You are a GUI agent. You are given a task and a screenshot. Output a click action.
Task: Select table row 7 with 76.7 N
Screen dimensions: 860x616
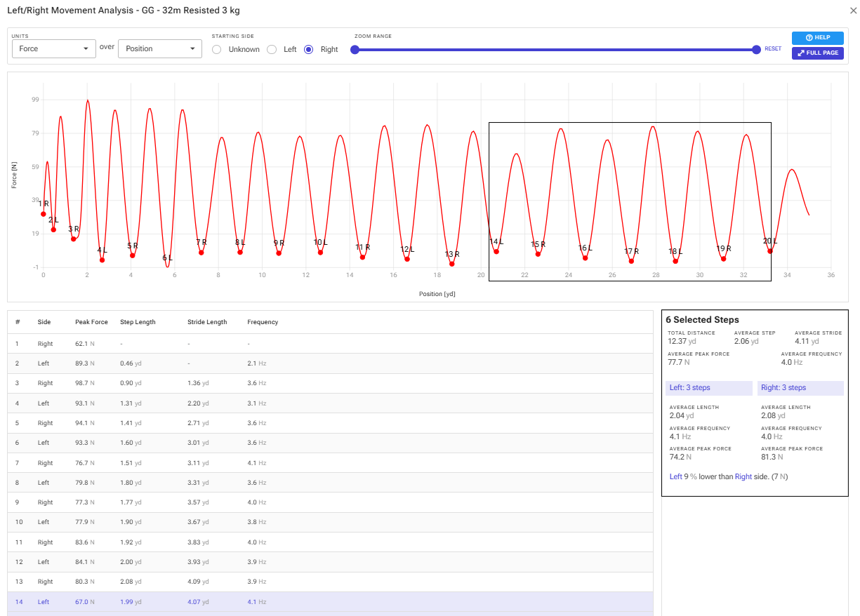tap(330, 463)
